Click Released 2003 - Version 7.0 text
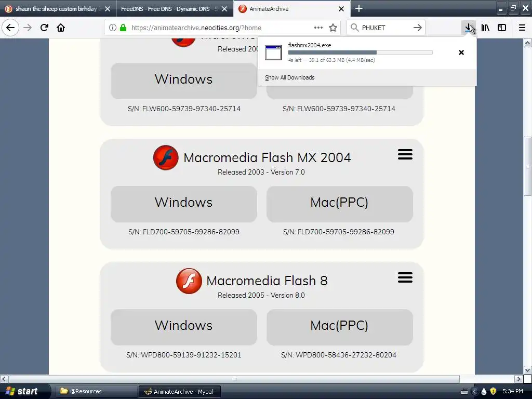This screenshot has height=399, width=532. click(261, 172)
